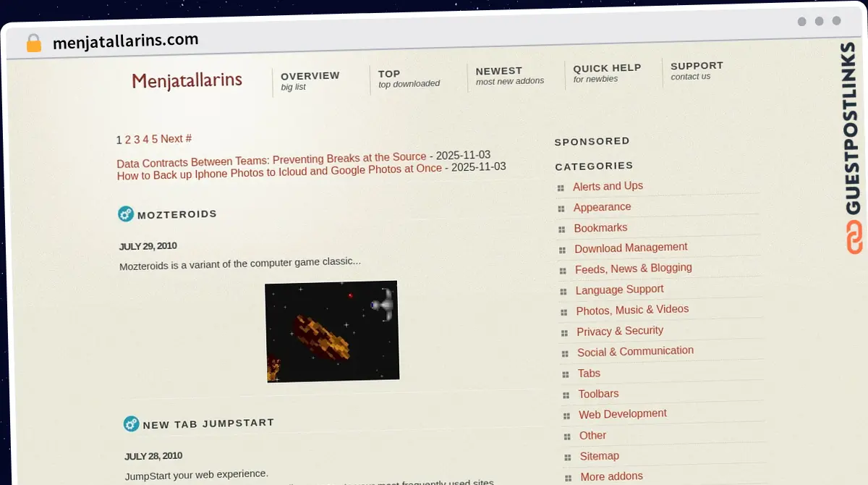Open the Appearance category
Image resolution: width=868 pixels, height=485 pixels.
pyautogui.click(x=602, y=207)
